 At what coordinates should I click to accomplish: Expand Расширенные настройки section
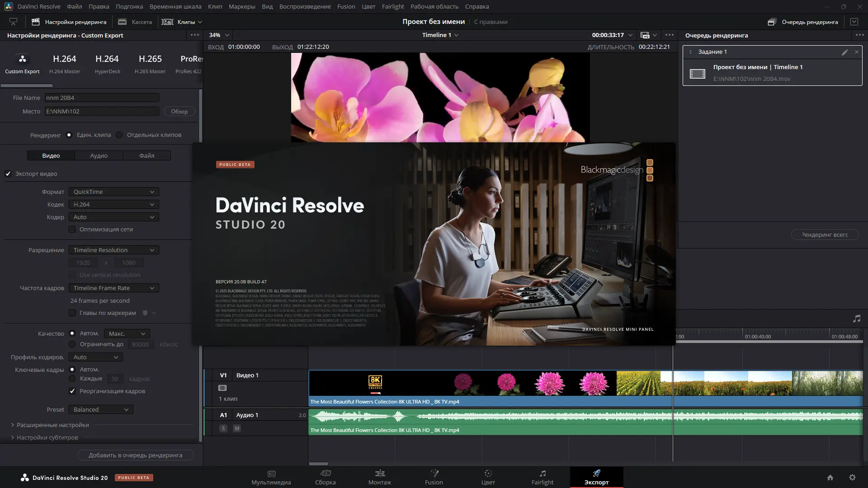(52, 425)
